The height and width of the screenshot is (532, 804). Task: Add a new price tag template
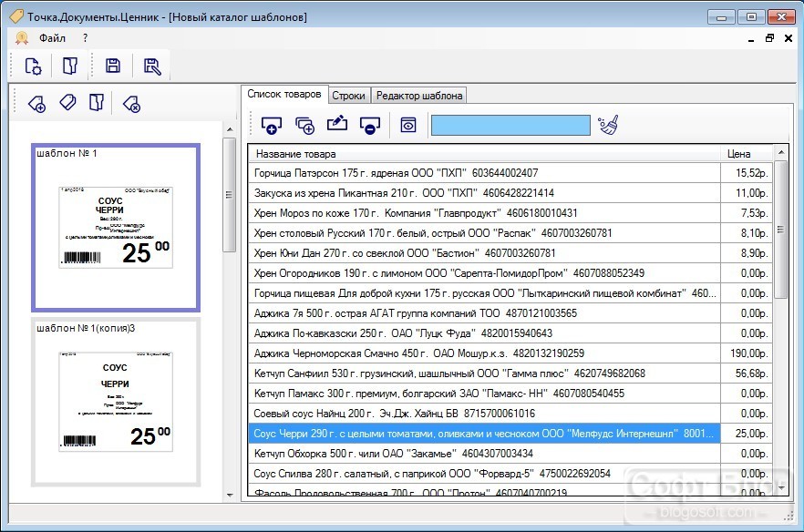coord(36,104)
